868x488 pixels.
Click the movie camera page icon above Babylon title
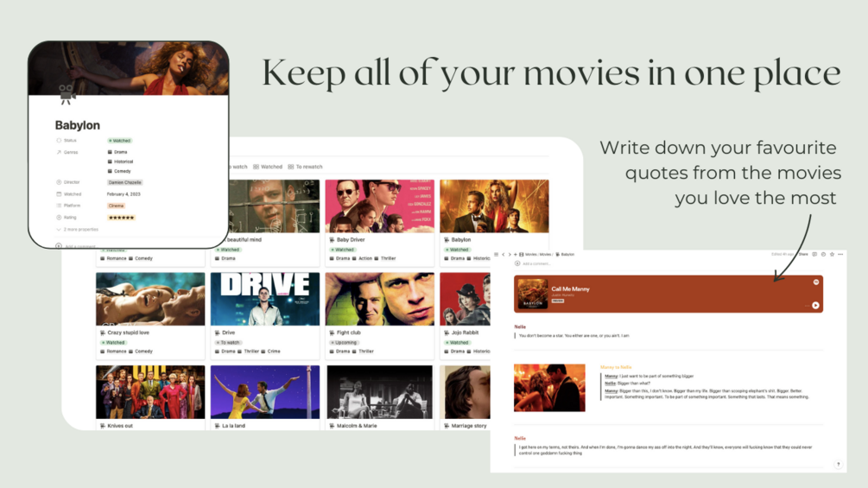67,95
